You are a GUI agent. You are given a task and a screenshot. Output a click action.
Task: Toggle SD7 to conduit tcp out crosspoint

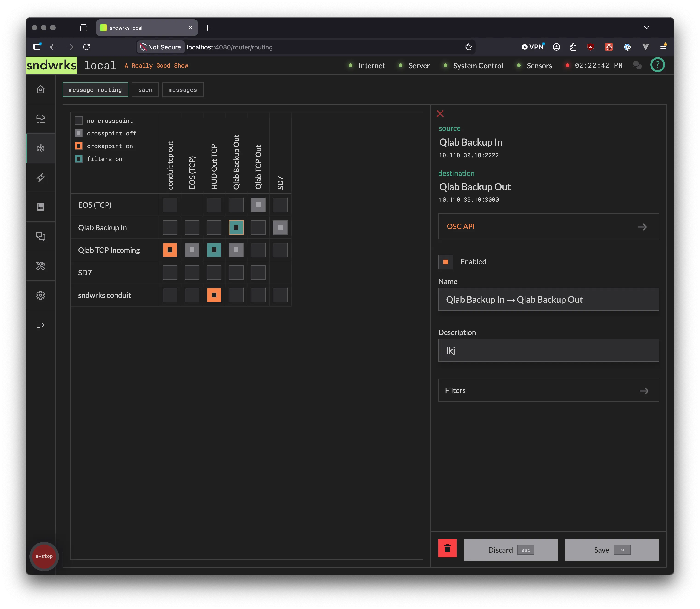[169, 273]
